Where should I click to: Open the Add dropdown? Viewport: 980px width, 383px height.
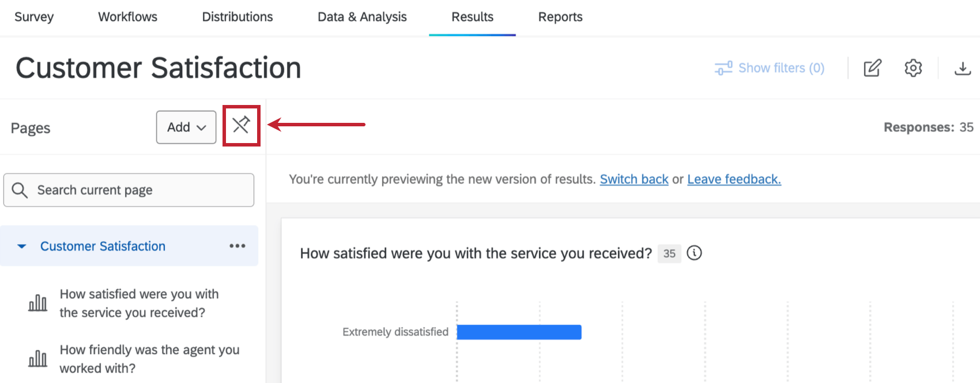tap(186, 127)
